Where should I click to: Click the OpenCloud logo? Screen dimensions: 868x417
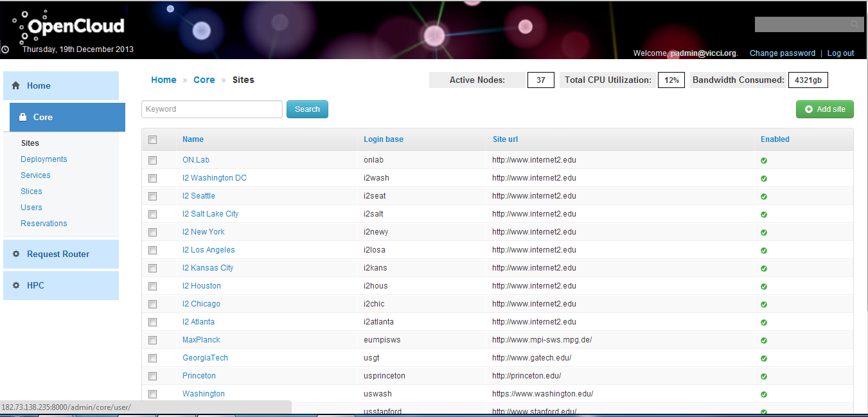(x=68, y=27)
